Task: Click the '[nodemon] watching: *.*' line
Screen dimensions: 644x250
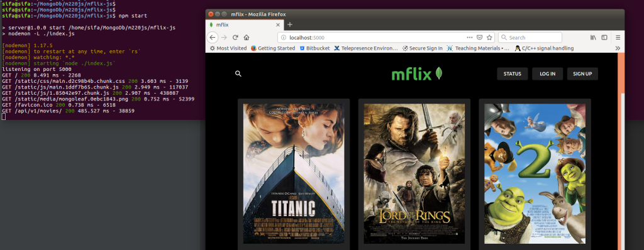Action: (38, 57)
